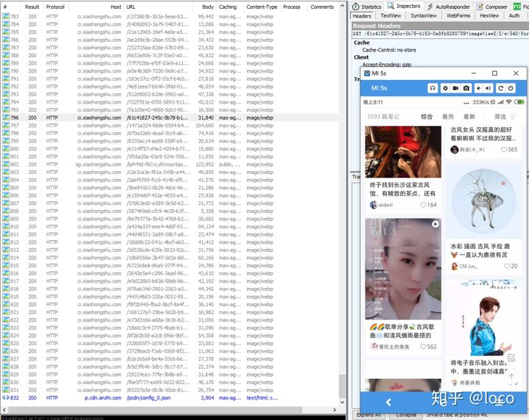Click the request line field starting with GET /61c41827

click(x=440, y=34)
